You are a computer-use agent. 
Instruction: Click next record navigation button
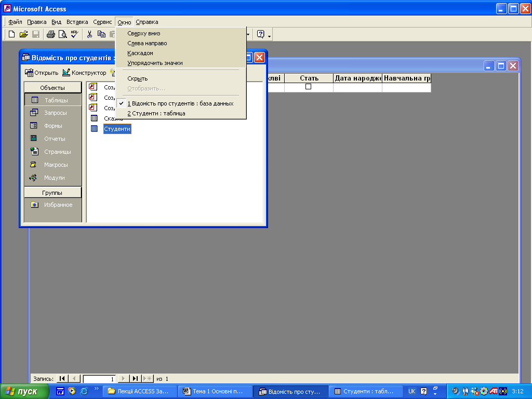pyautogui.click(x=123, y=378)
